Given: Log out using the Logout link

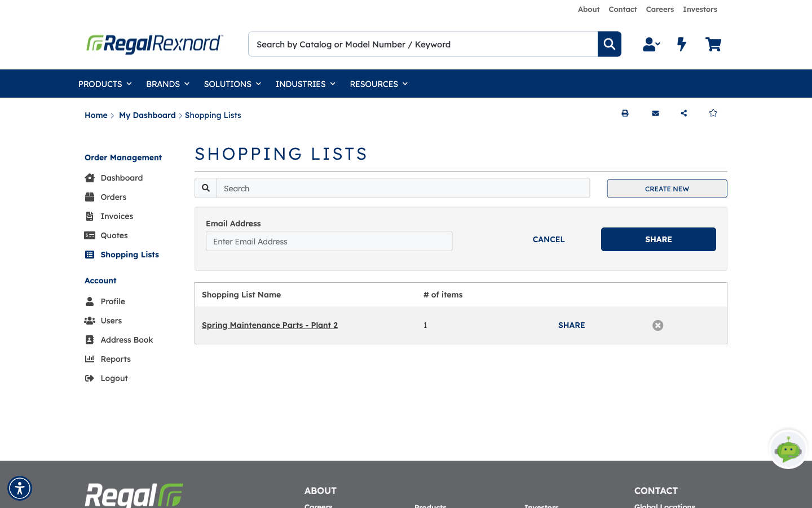Looking at the screenshot, I should [x=106, y=378].
